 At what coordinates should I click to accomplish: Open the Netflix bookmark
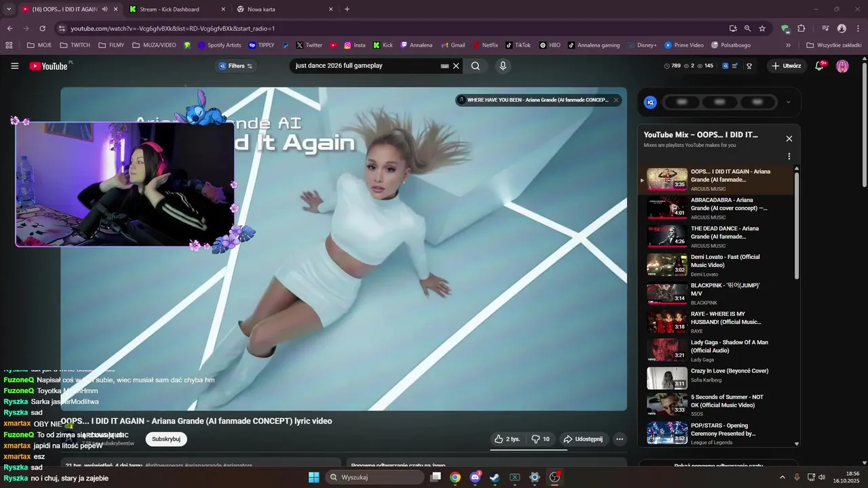coord(485,45)
